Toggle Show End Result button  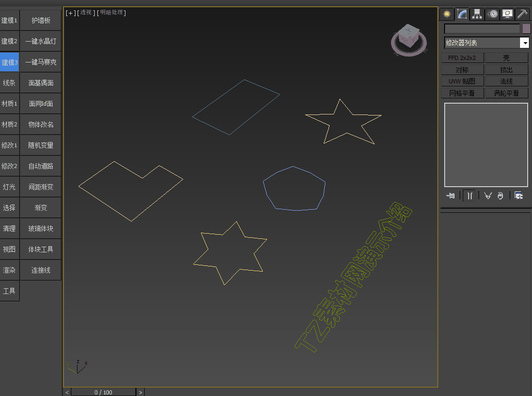[x=470, y=196]
